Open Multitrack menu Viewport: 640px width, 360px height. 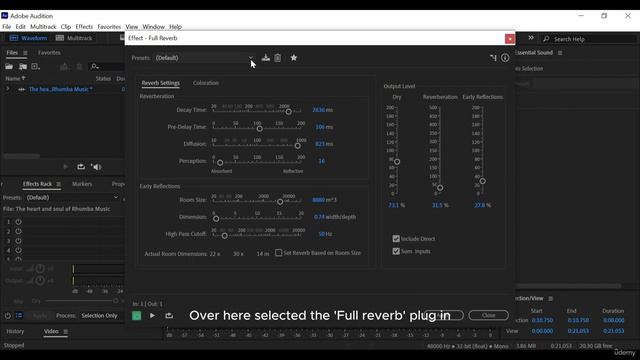click(43, 27)
